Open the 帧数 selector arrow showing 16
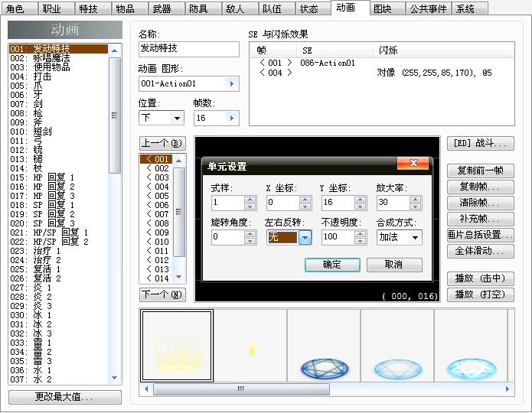Screen dimensions: 532x413 [232, 118]
